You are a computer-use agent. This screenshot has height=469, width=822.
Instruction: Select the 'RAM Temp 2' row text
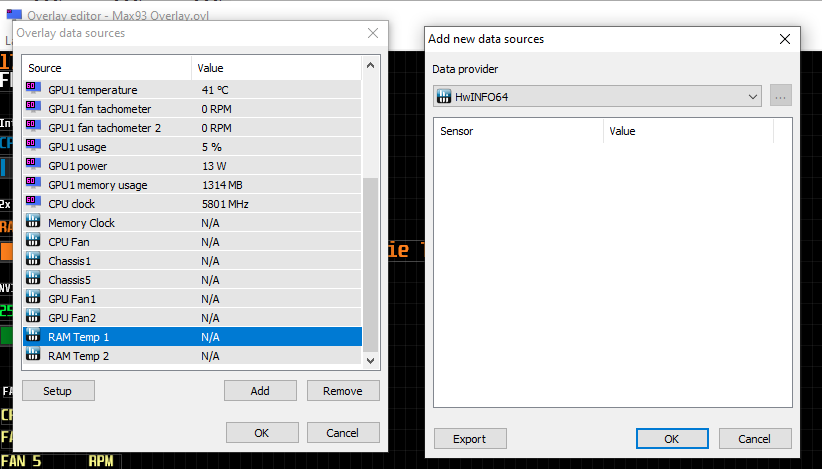coord(79,356)
